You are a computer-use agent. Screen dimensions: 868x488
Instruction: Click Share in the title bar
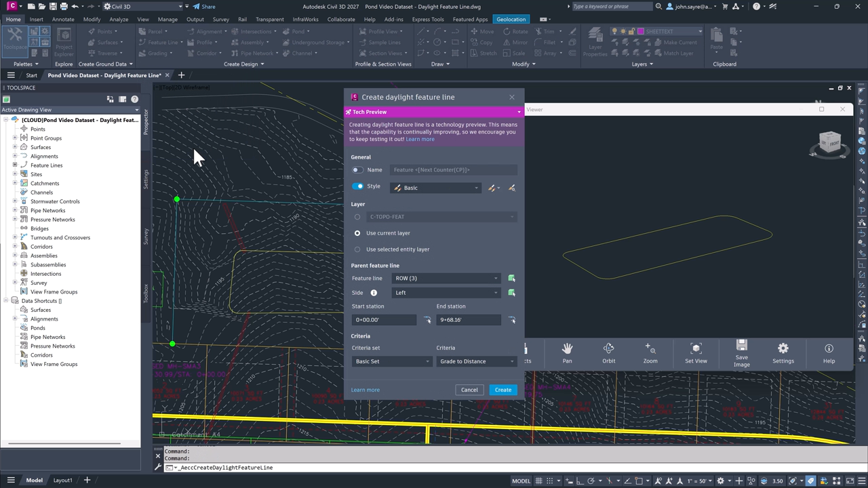pos(203,7)
